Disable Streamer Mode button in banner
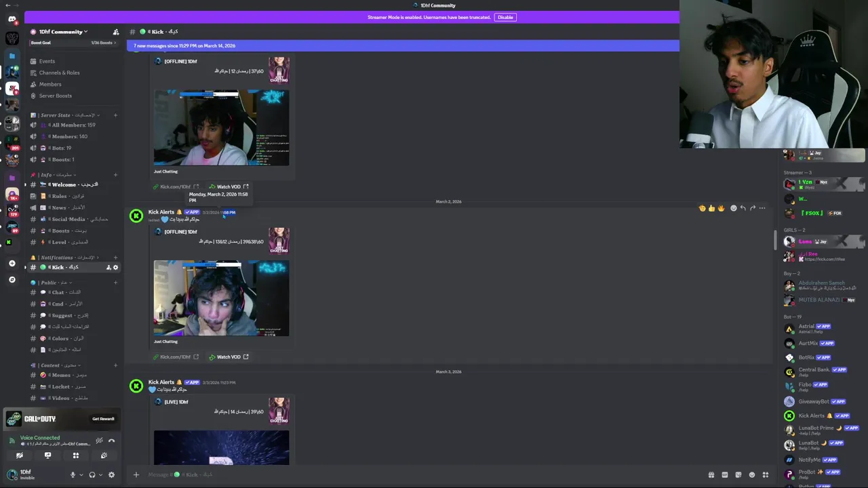This screenshot has width=868, height=488. click(505, 17)
